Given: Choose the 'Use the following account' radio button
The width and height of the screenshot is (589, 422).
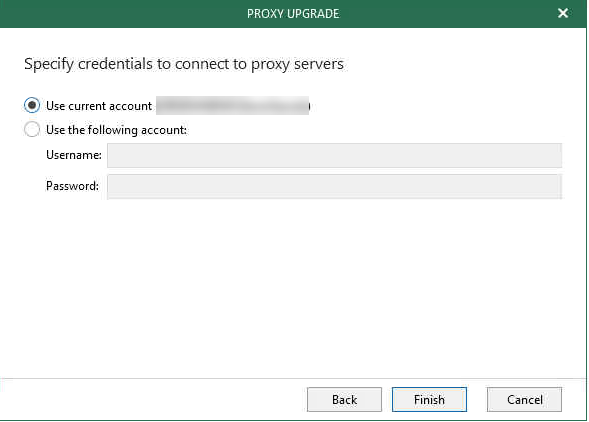Looking at the screenshot, I should pyautogui.click(x=32, y=129).
